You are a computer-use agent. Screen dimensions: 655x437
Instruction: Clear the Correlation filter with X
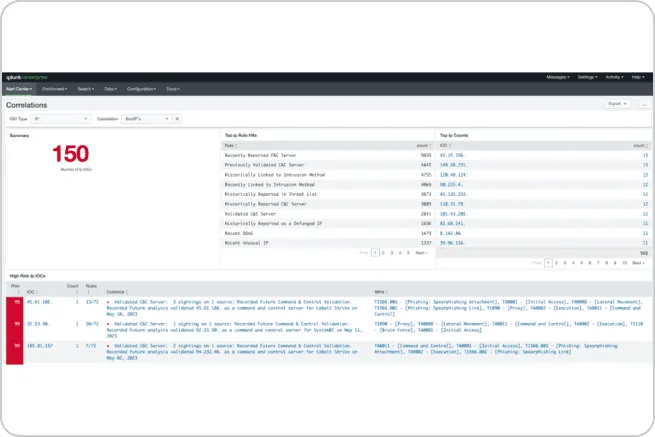(177, 119)
